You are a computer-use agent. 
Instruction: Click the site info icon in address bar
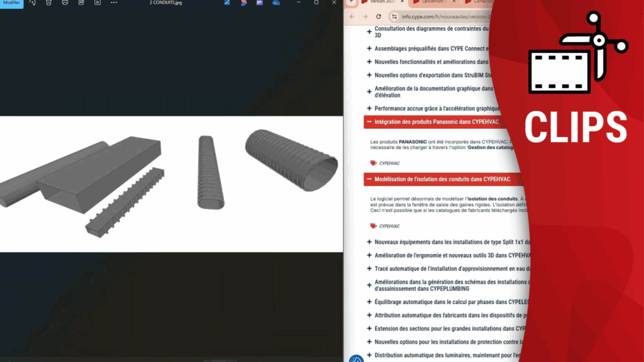(394, 16)
